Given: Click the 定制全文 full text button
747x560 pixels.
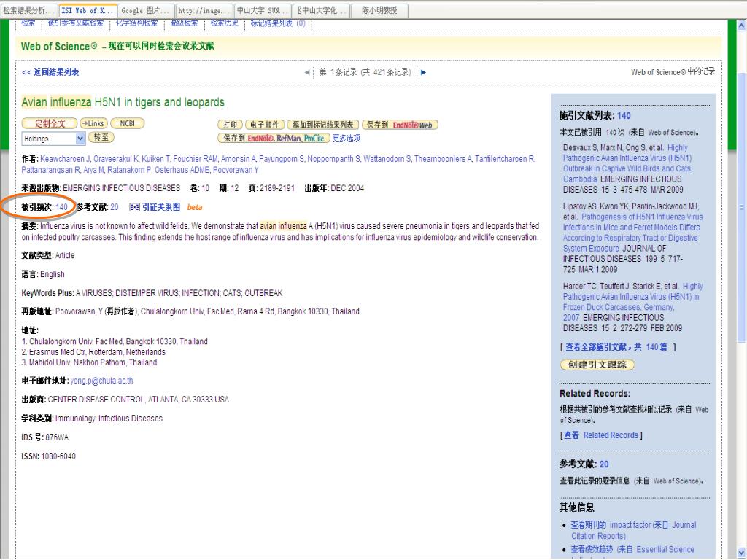Looking at the screenshot, I should (x=50, y=123).
